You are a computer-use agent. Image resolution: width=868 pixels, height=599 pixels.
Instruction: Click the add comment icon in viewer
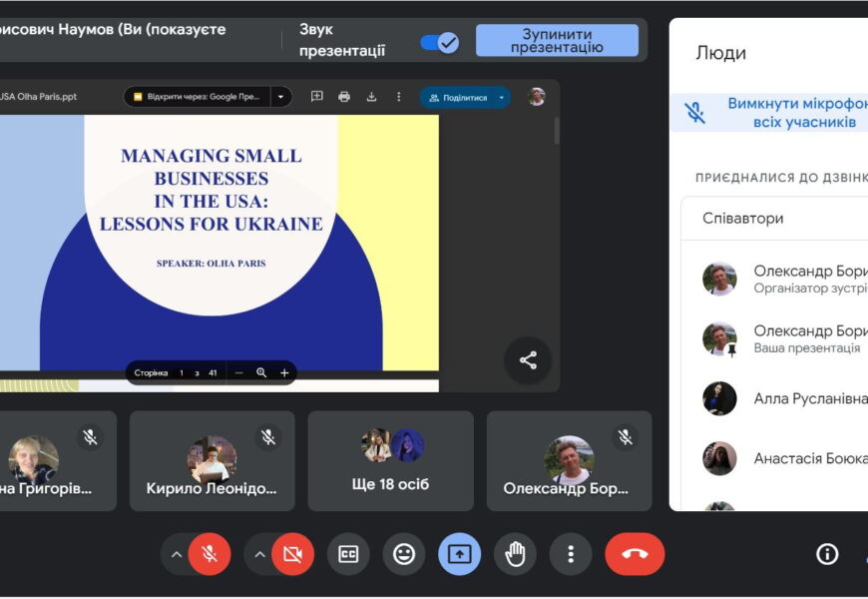coord(317,97)
